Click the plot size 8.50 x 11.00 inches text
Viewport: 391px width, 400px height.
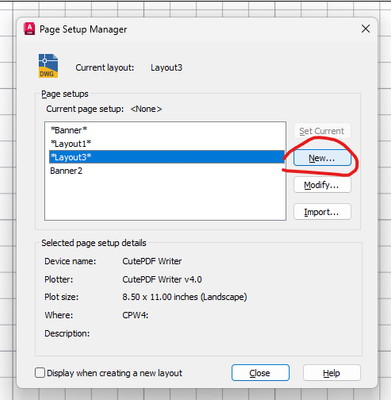[x=185, y=297]
